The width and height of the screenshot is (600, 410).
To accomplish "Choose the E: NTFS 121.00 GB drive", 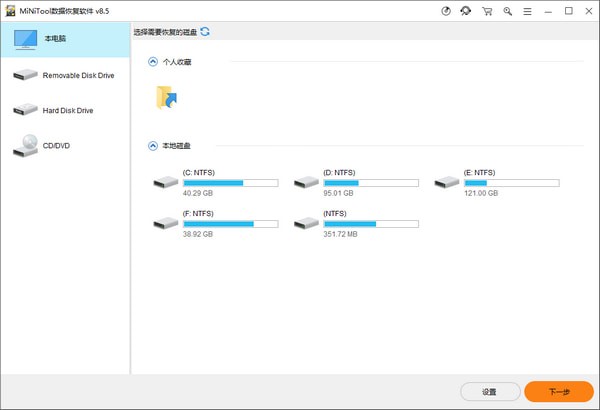I will click(x=496, y=182).
